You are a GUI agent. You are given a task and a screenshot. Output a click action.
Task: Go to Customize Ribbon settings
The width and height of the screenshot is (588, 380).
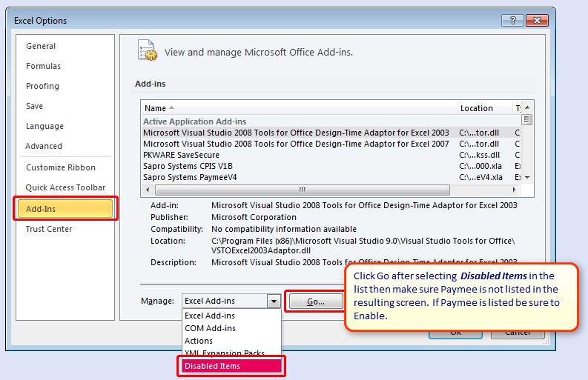[x=61, y=167]
